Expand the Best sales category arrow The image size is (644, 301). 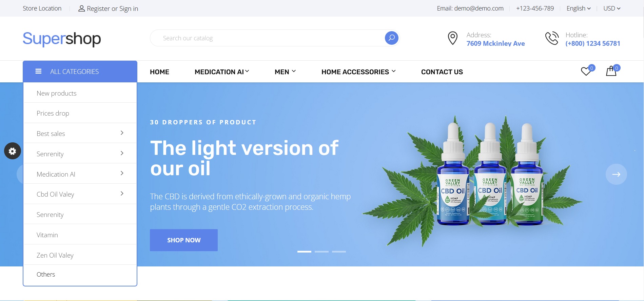point(122,133)
